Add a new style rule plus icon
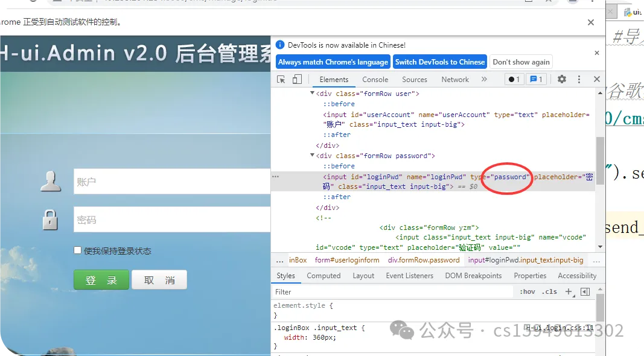Image resolution: width=644 pixels, height=356 pixels. [x=569, y=291]
